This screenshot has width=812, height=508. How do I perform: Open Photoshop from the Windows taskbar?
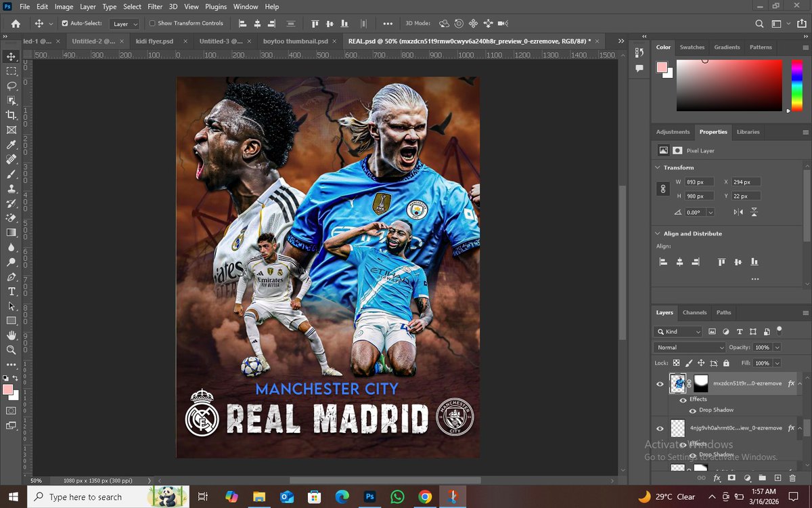tap(369, 496)
